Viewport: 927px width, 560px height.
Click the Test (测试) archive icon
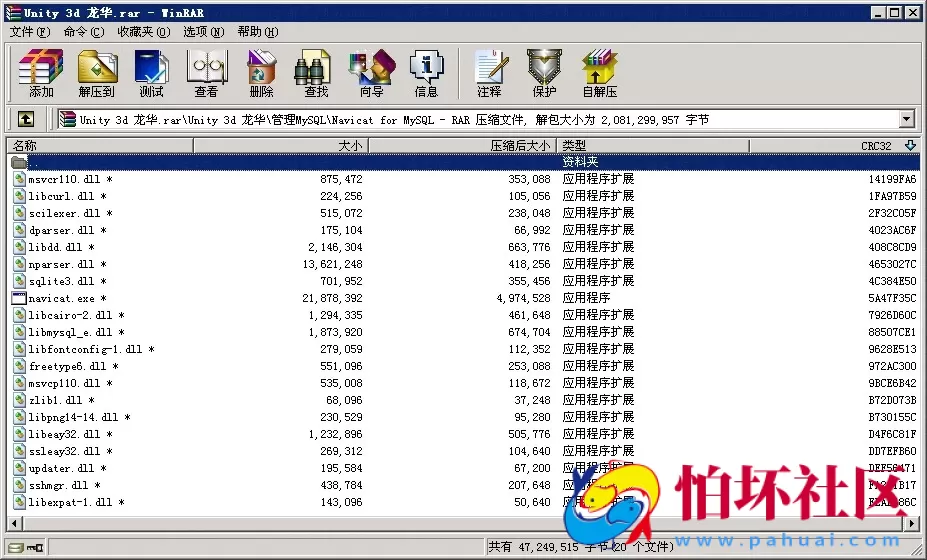(x=151, y=73)
